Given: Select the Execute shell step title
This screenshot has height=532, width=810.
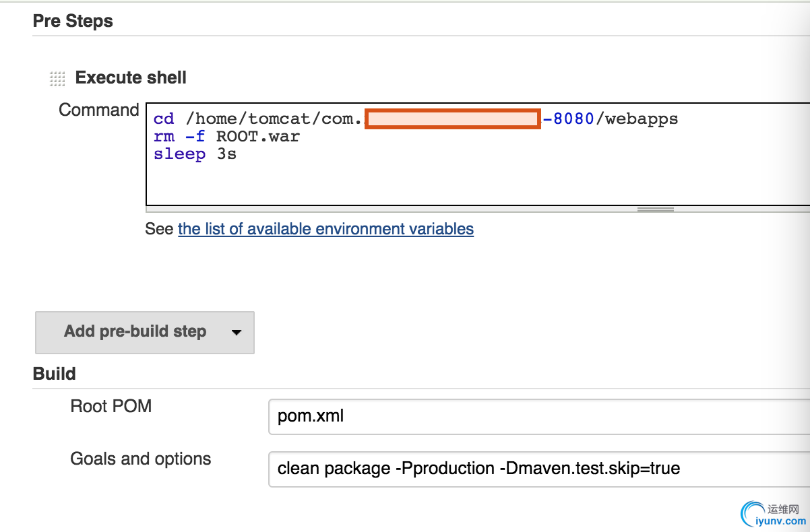Looking at the screenshot, I should click(131, 78).
